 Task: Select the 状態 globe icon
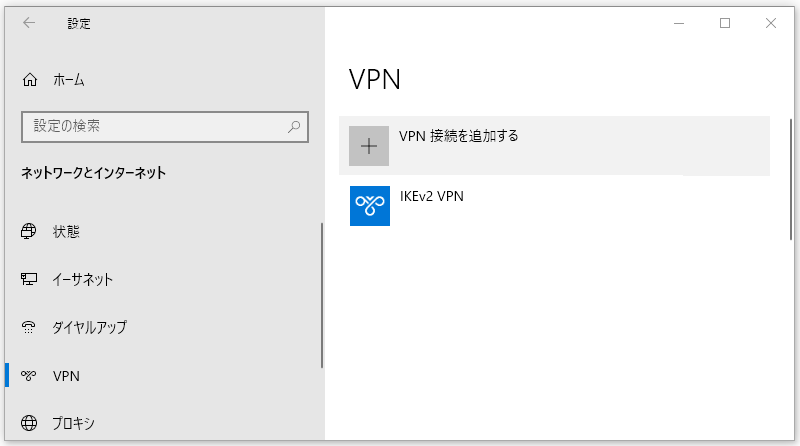29,231
